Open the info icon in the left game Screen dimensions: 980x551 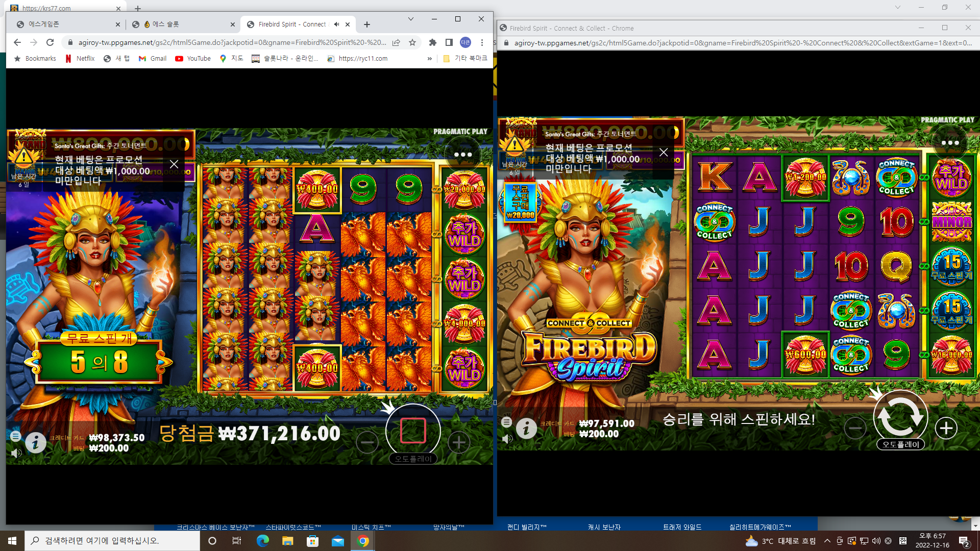tap(35, 442)
